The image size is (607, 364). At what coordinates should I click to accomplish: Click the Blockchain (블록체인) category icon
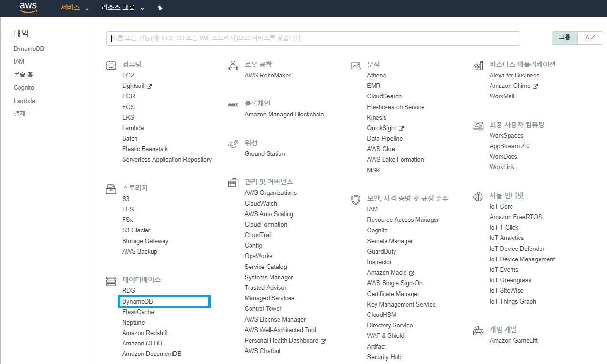tap(233, 104)
